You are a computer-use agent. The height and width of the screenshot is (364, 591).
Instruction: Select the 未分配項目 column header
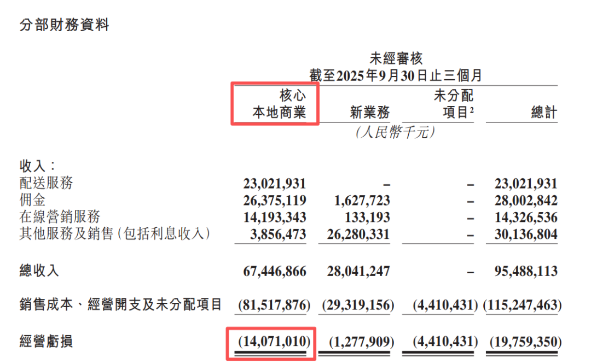(x=453, y=104)
